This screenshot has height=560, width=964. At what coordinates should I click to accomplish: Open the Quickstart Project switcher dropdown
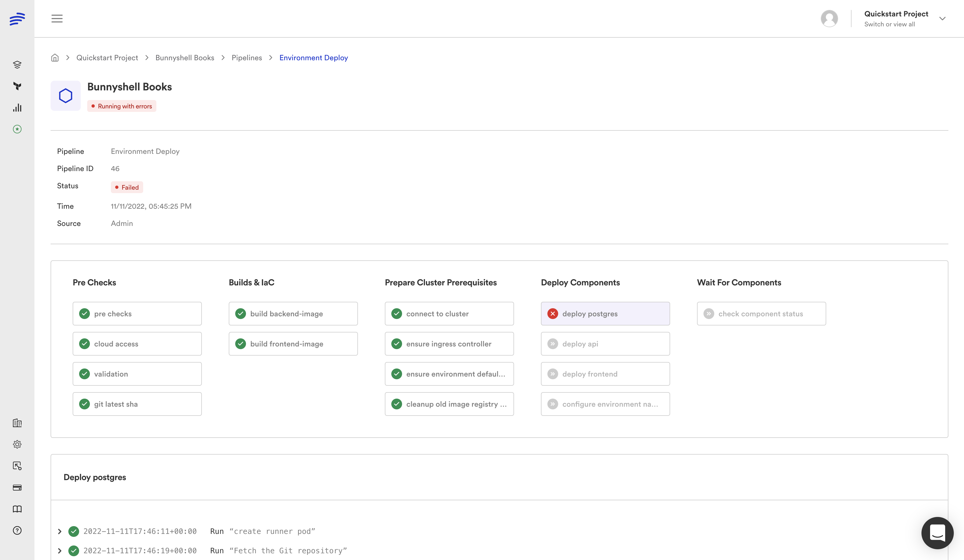coord(942,18)
